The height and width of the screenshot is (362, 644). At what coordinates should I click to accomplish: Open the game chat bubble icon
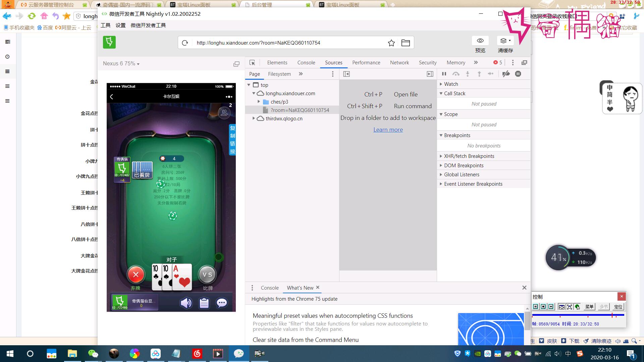(222, 303)
